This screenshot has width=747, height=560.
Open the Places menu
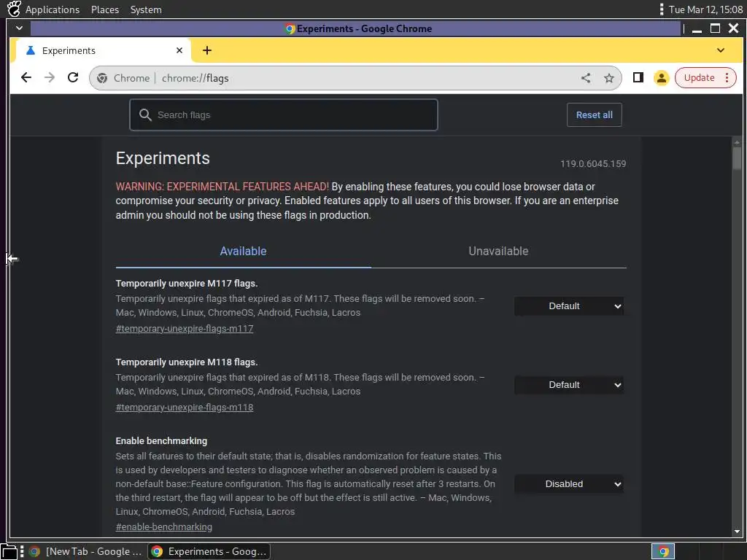pyautogui.click(x=105, y=9)
